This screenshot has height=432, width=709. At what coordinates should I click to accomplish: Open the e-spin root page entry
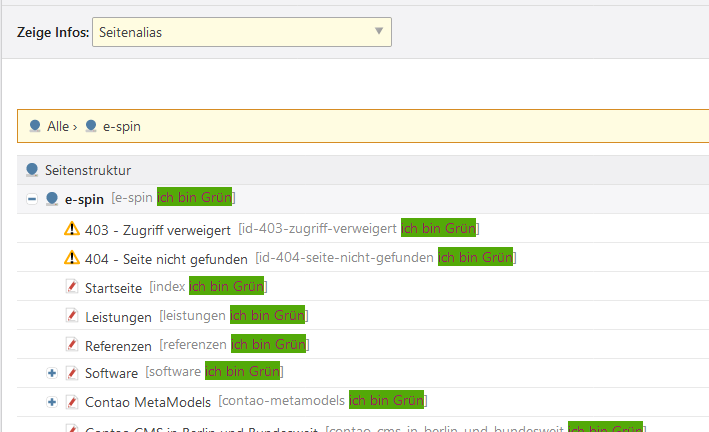[84, 199]
